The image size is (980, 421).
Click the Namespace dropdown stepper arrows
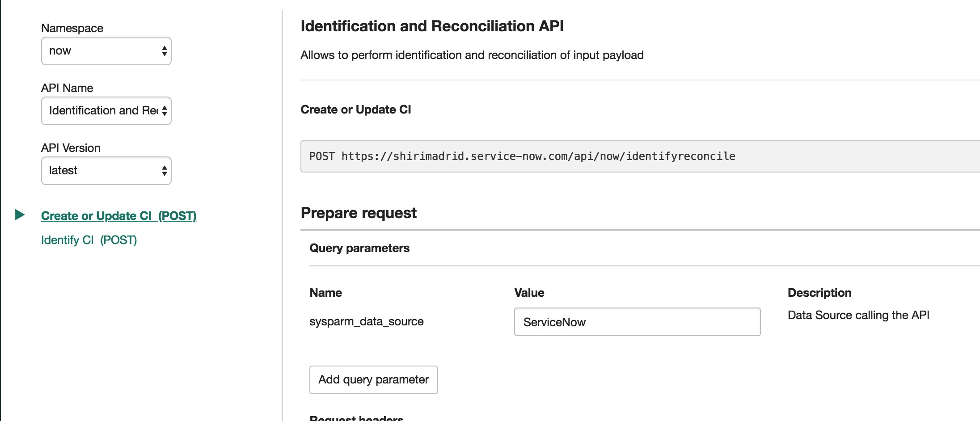[165, 51]
